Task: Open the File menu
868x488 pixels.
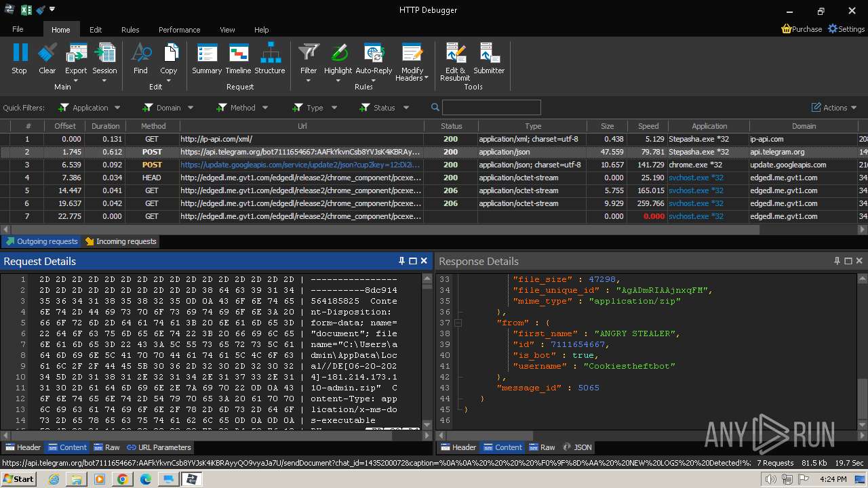Action: point(18,30)
